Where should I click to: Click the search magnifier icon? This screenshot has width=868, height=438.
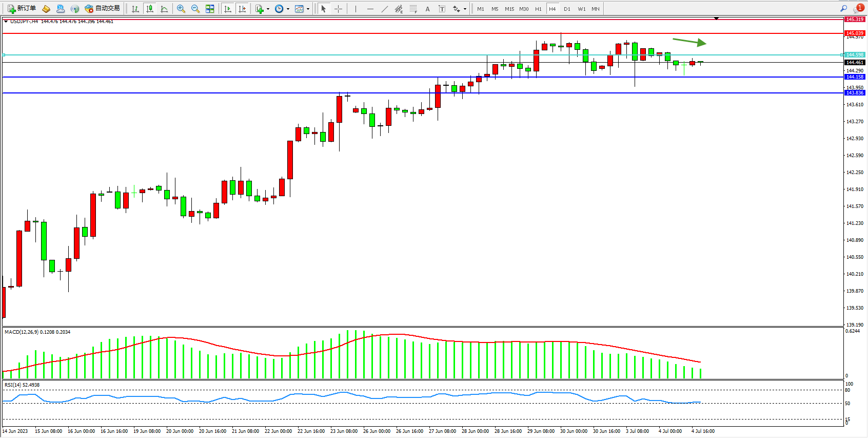pos(843,8)
